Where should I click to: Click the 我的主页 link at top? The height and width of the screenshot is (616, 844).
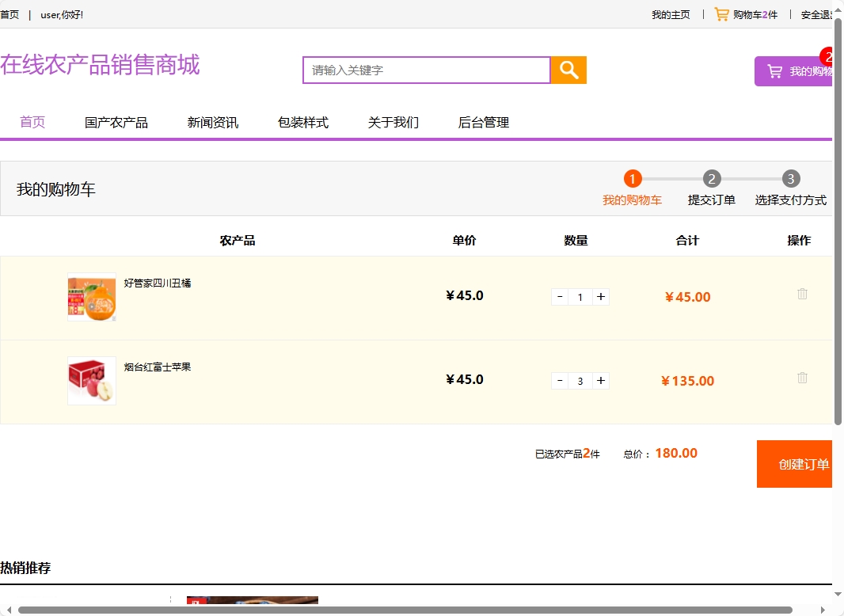(671, 15)
